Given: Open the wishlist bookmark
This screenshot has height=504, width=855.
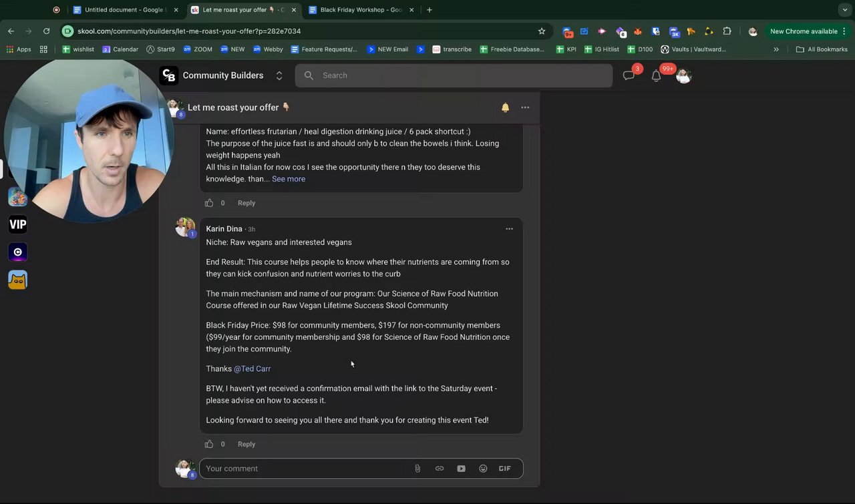Looking at the screenshot, I should tap(78, 49).
